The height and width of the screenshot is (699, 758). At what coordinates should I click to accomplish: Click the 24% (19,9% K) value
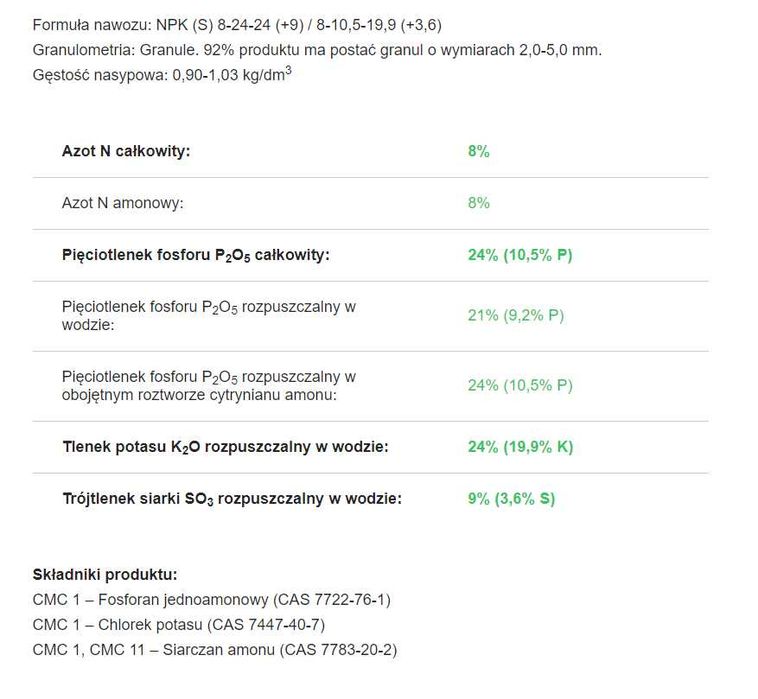(x=520, y=446)
